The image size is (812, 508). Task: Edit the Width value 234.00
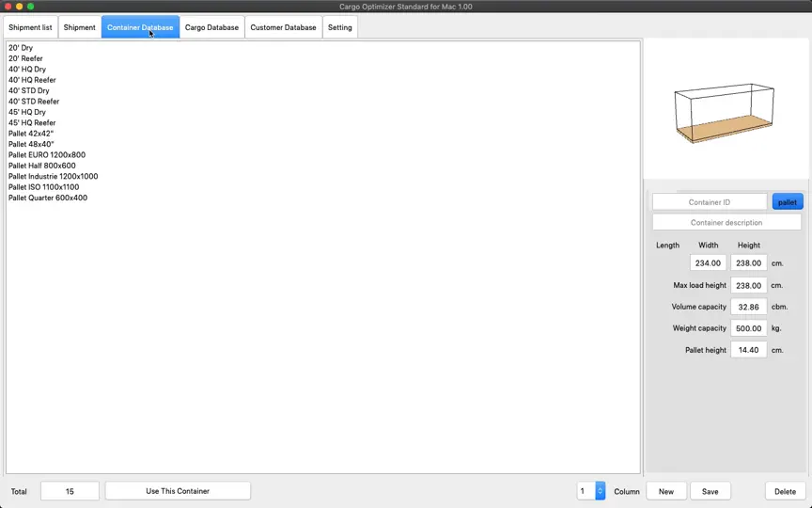[x=708, y=262]
